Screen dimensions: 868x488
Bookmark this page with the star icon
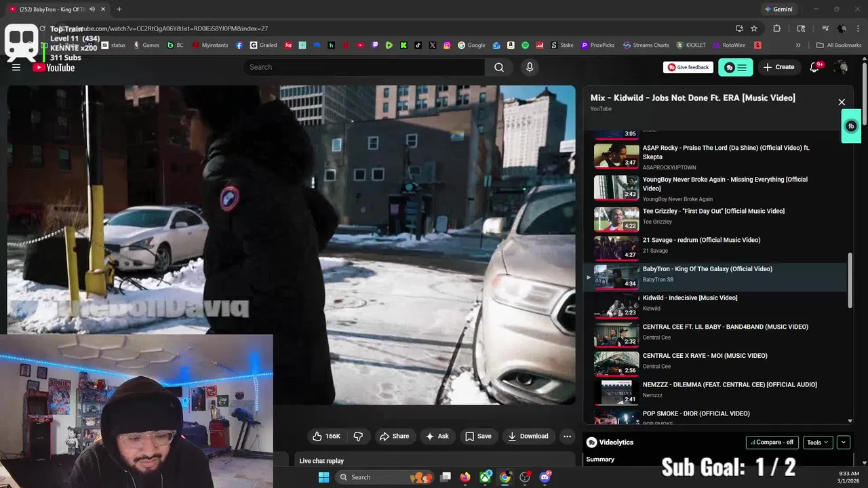click(754, 28)
